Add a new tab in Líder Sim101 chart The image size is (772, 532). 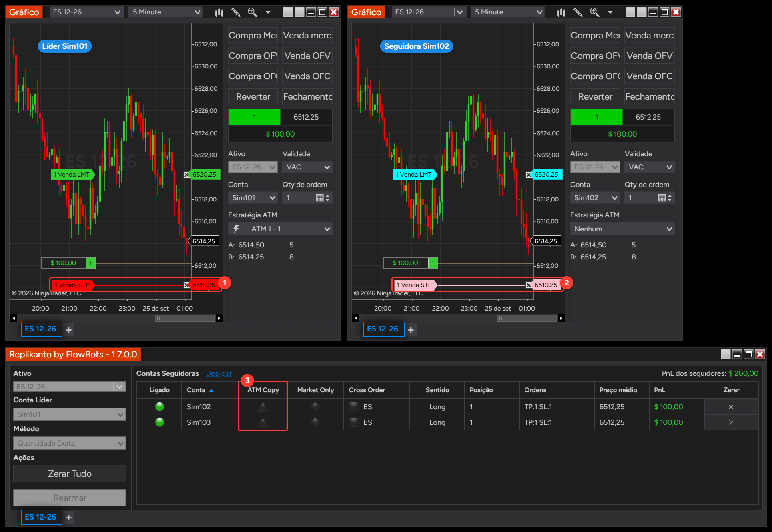click(x=69, y=330)
